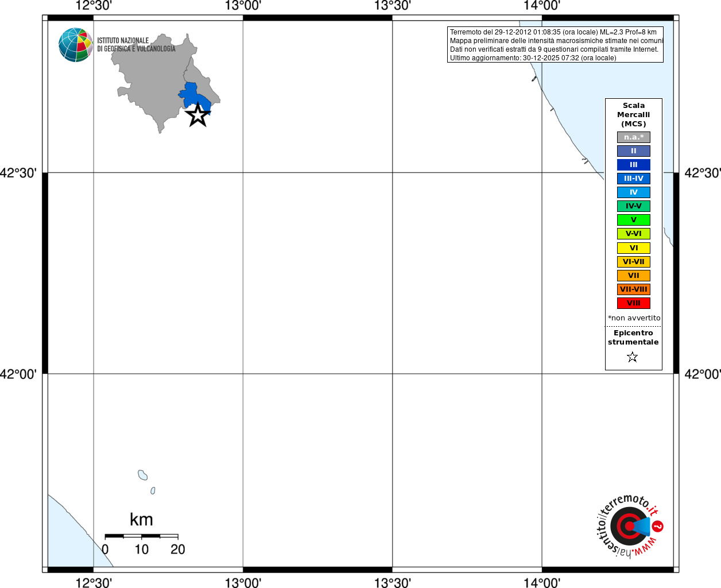Screen dimensions: 721x588
Task: Click the haisentitoilterremoto.it logo
Action: (630, 525)
